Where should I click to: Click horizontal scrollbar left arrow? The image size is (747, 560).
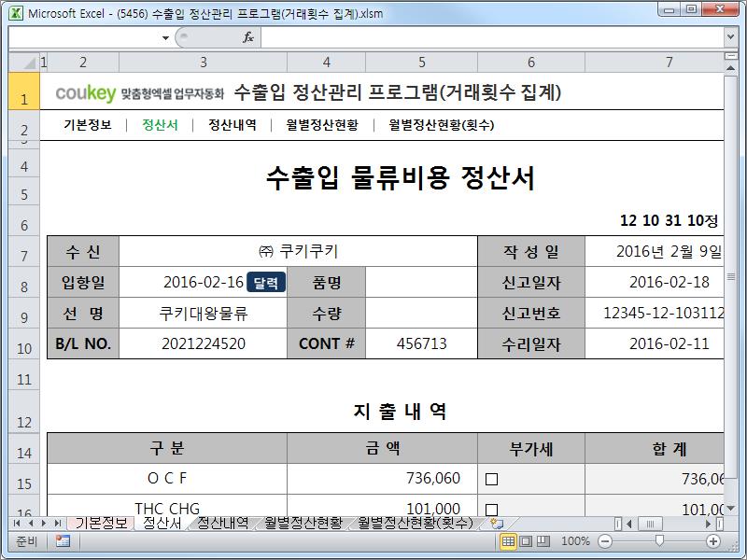[629, 524]
